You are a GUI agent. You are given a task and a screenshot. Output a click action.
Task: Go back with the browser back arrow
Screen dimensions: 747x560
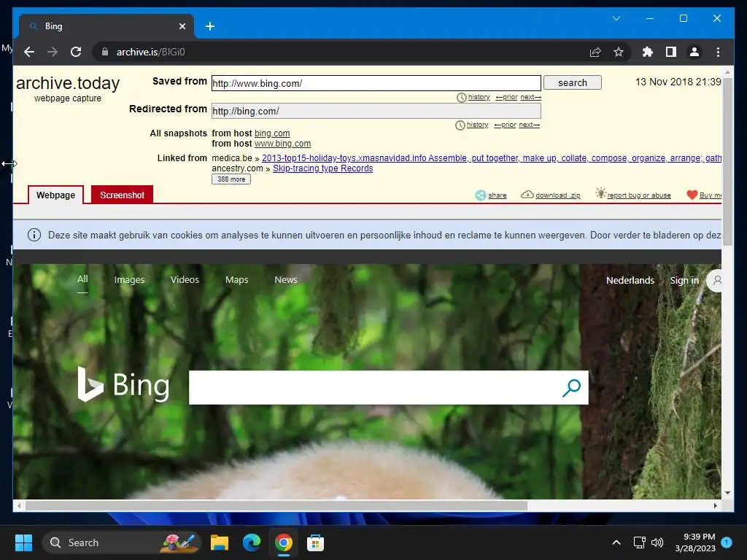(x=29, y=52)
